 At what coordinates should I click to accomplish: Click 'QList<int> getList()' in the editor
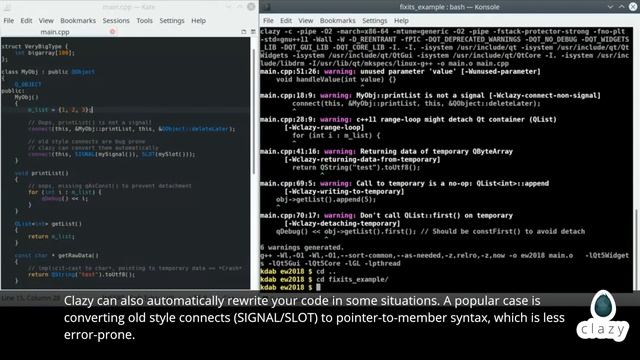point(48,224)
